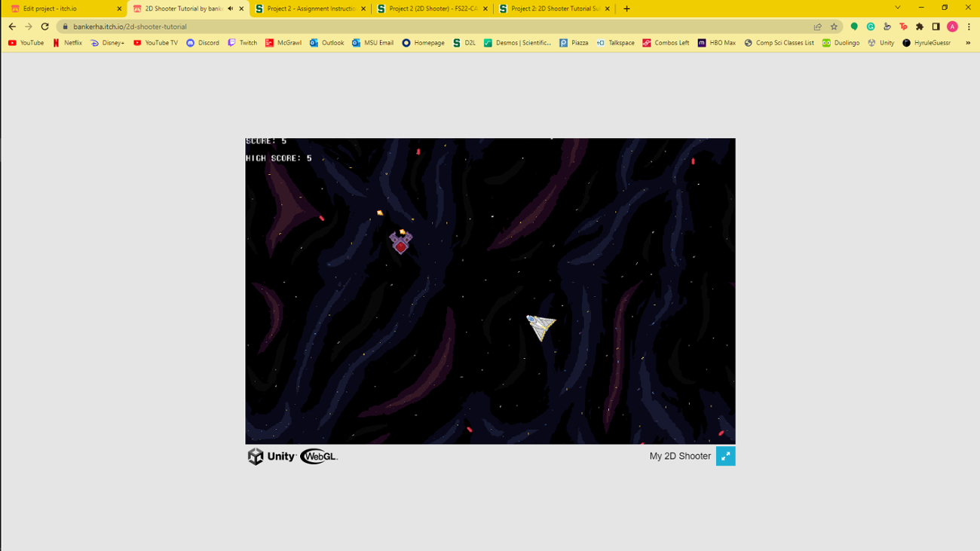980x551 pixels.
Task: Click the Unity logo below the game
Action: [x=271, y=456]
